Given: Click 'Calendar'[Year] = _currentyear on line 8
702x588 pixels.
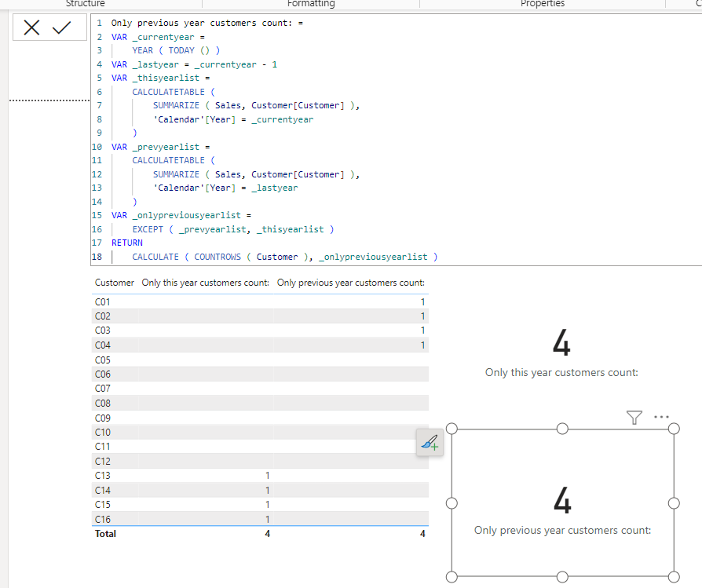Looking at the screenshot, I should pyautogui.click(x=233, y=119).
